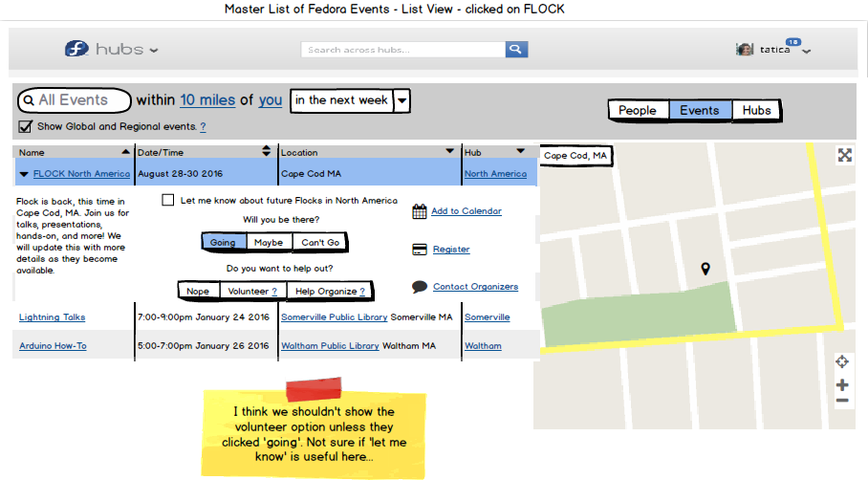Screen dimensions: 868x480
Task: Center map on my location crosshair
Action: click(x=842, y=361)
